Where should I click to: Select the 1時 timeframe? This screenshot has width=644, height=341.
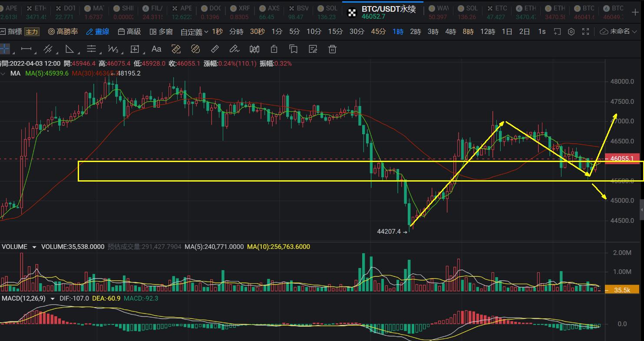398,32
